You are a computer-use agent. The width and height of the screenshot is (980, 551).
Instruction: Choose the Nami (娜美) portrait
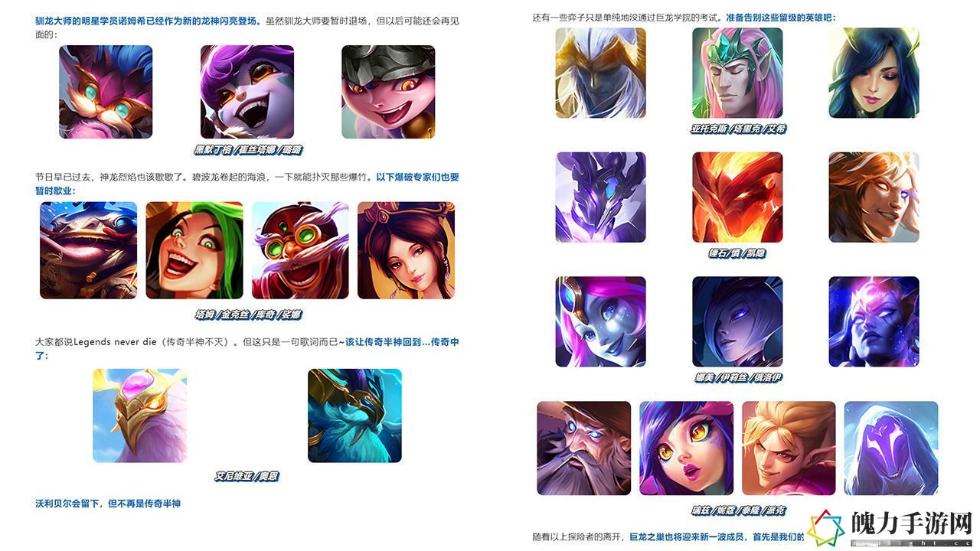pos(600,321)
